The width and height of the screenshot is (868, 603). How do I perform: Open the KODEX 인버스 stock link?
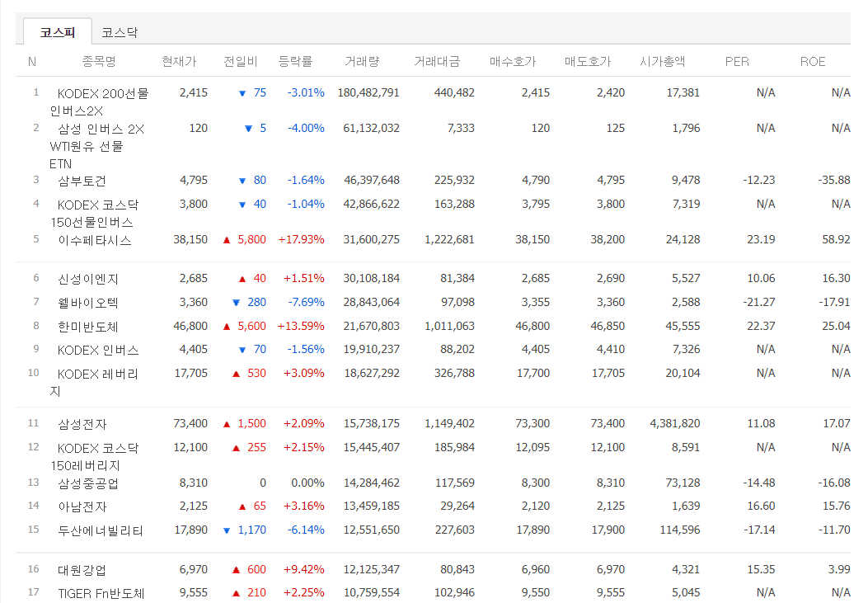pyautogui.click(x=98, y=350)
